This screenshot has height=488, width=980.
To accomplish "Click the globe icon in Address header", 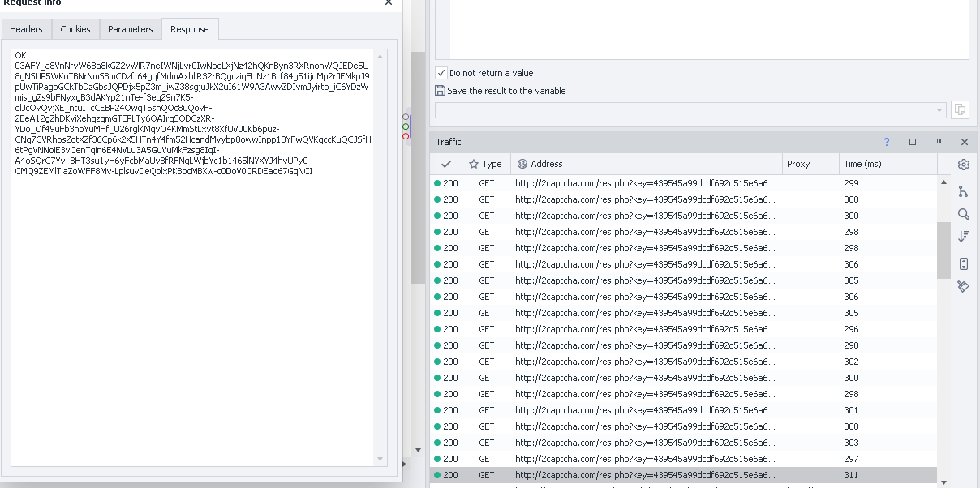I will point(522,164).
